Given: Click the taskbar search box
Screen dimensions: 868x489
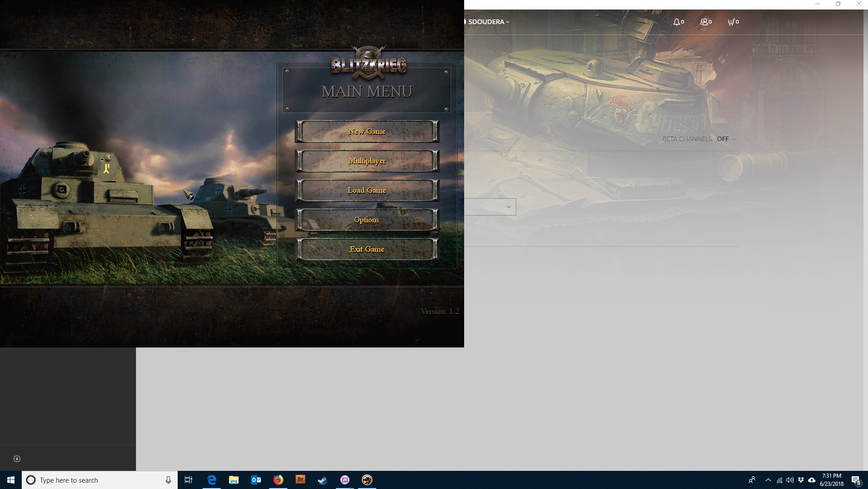Looking at the screenshot, I should (x=100, y=480).
